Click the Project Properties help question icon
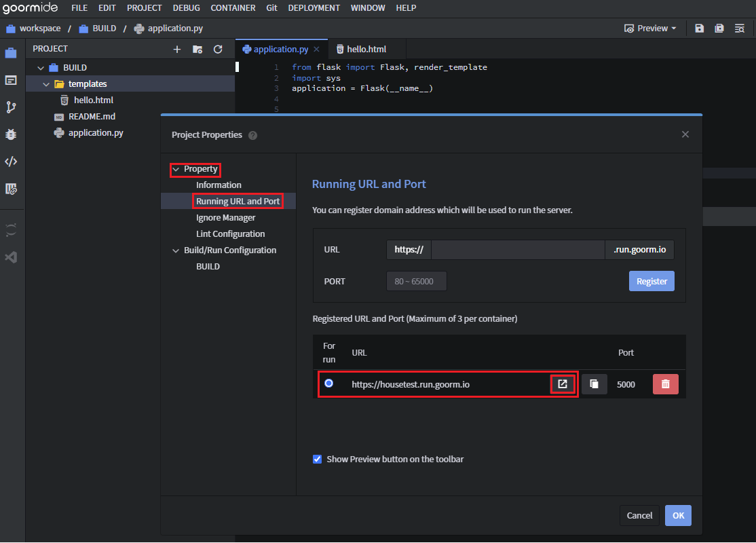This screenshot has height=543, width=756. (x=252, y=136)
